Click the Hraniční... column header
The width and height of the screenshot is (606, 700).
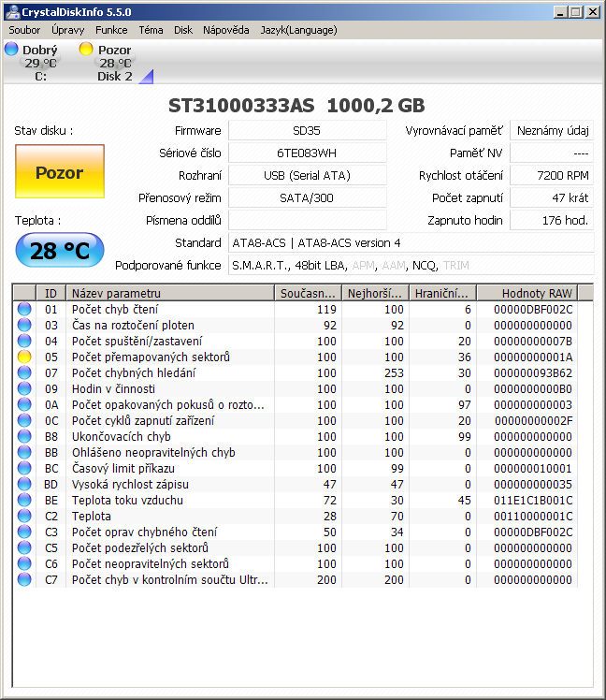pyautogui.click(x=442, y=293)
